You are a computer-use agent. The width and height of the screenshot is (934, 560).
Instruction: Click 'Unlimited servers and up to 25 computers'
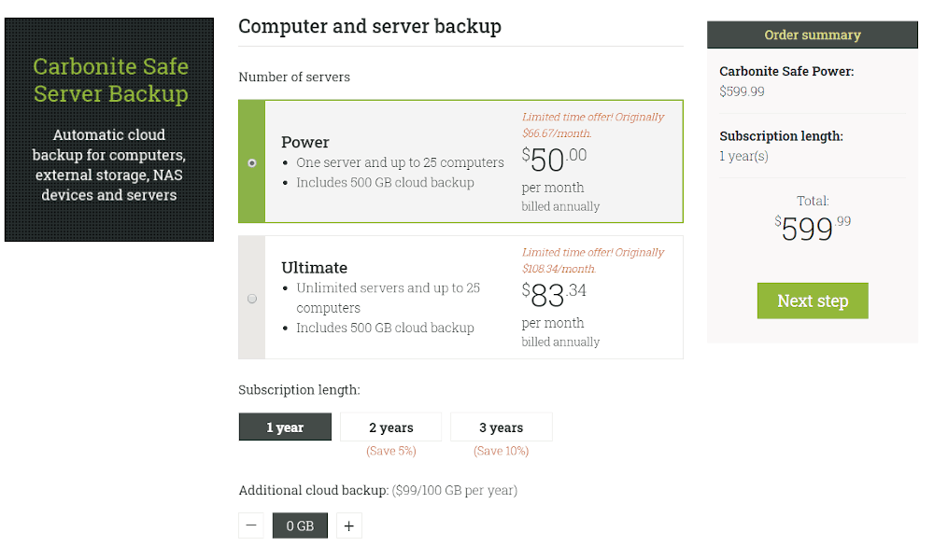(x=388, y=298)
